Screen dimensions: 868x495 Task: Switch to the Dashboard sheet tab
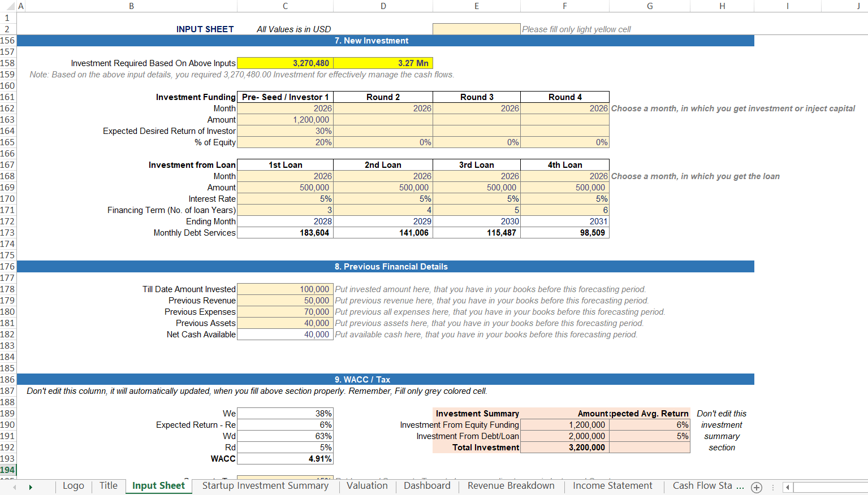point(427,486)
